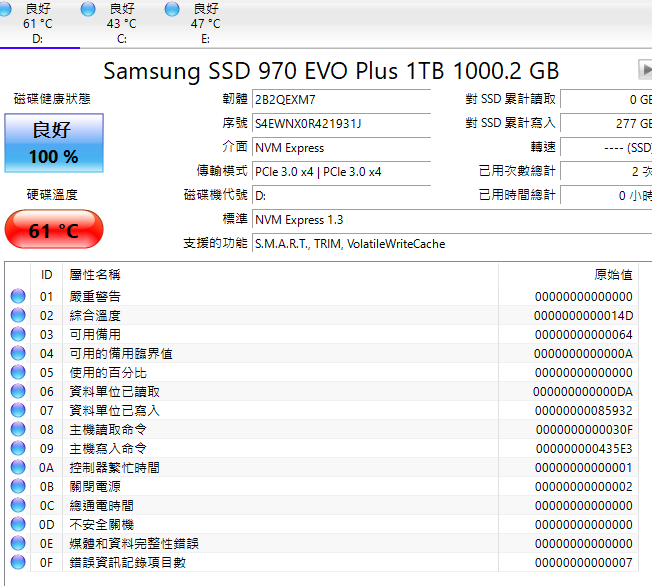Screen dimensions: 652x586
Task: Click the Samsung SSD 970 EVO Plus title
Action: 331,71
